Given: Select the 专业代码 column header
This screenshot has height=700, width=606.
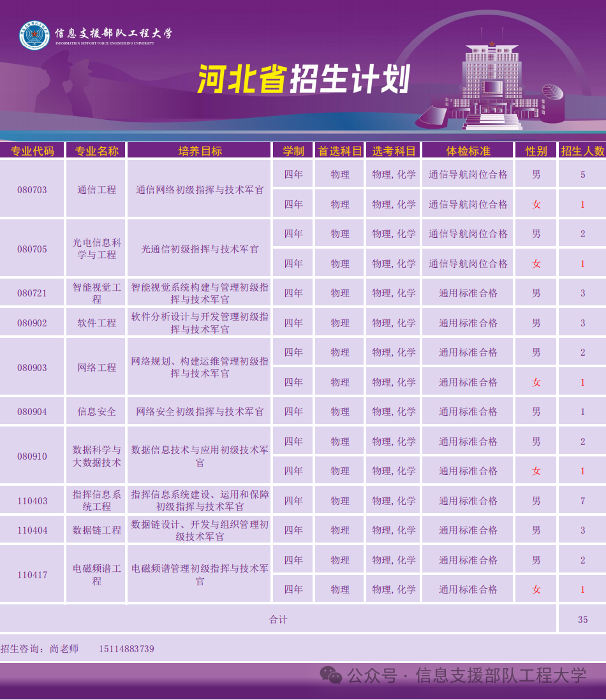Looking at the screenshot, I should coord(32,151).
